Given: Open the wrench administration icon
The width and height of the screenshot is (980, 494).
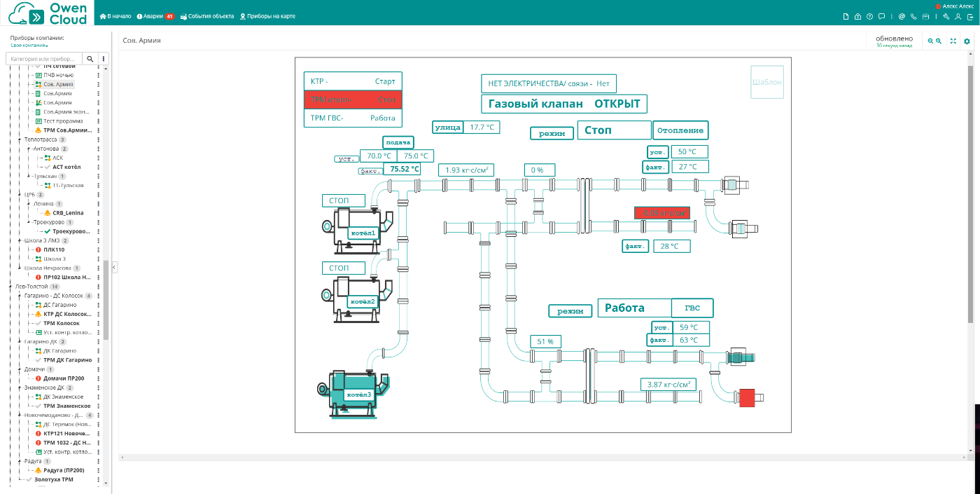Looking at the screenshot, I should [946, 16].
